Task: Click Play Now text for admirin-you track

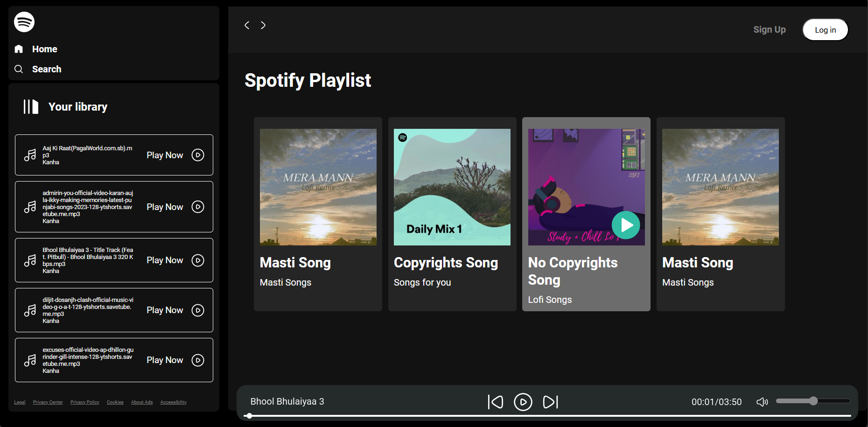Action: point(165,207)
